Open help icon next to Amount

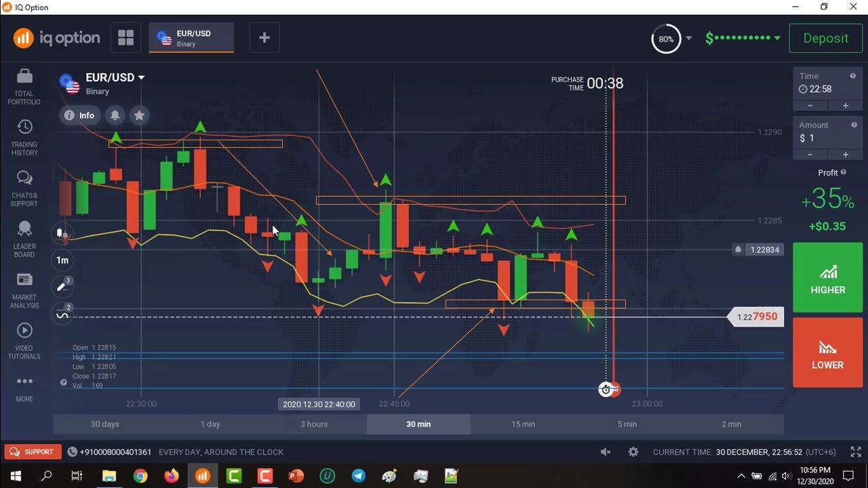[x=853, y=125]
